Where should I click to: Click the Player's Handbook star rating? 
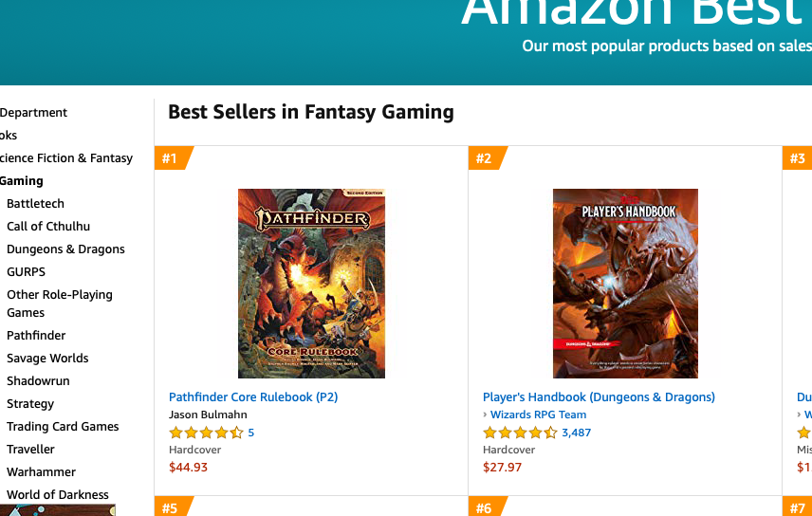point(520,433)
